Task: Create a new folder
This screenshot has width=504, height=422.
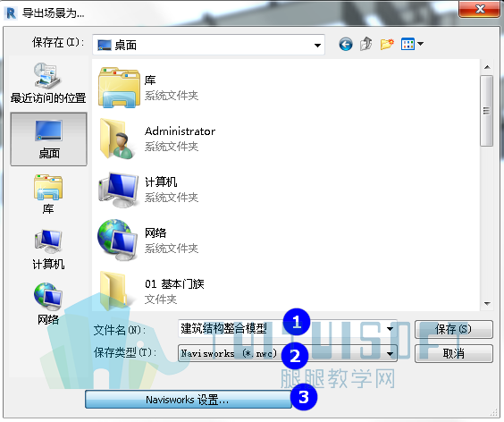Action: click(387, 44)
